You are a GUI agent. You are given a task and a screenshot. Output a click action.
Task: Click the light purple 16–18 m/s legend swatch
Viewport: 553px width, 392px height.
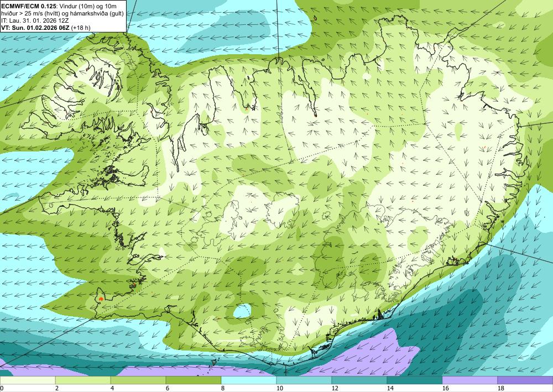pos(469,380)
